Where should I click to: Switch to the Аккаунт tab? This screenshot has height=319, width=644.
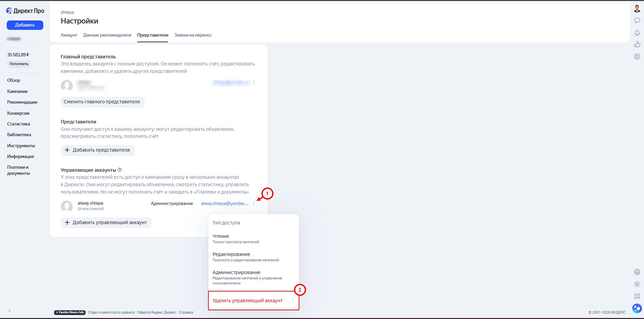click(x=69, y=35)
